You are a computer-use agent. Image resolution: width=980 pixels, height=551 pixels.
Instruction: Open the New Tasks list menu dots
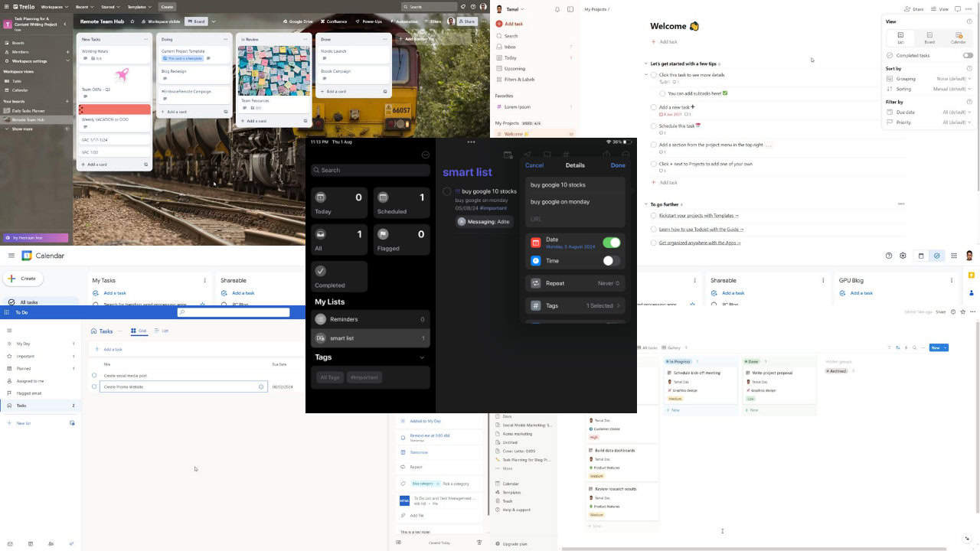click(145, 39)
